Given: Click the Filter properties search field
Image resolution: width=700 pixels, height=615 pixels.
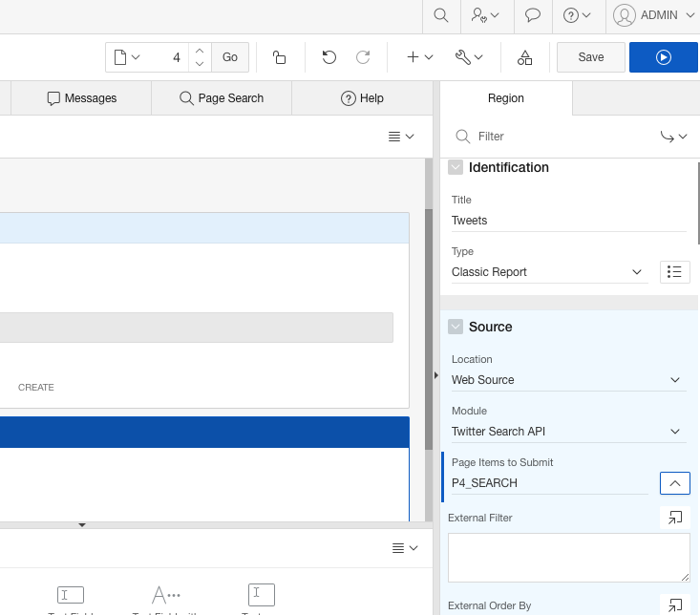Looking at the screenshot, I should 563,137.
